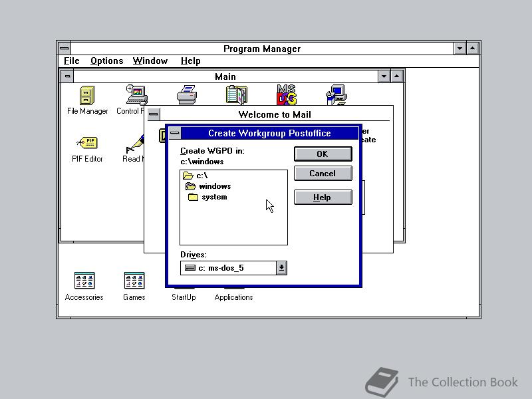Maximize the Program Manager window
532x399 pixels.
(x=473, y=49)
